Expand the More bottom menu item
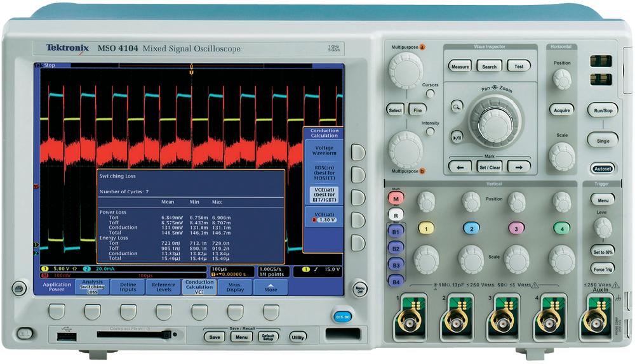Viewport: 635px width, 364px height. 271,287
